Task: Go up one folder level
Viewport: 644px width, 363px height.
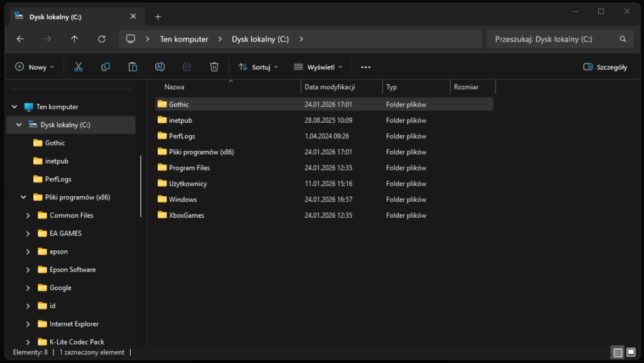Action: click(75, 39)
